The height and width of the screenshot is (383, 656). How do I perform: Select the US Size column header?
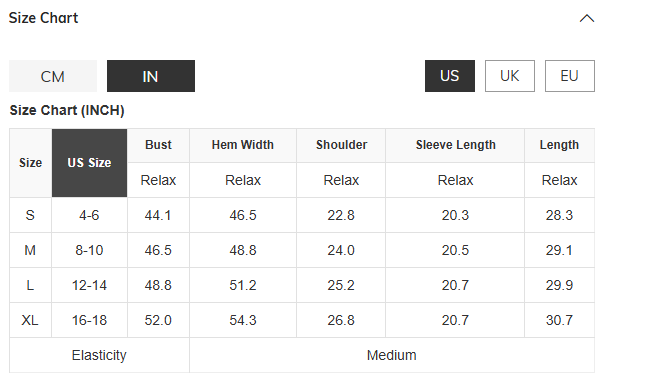[x=89, y=163]
